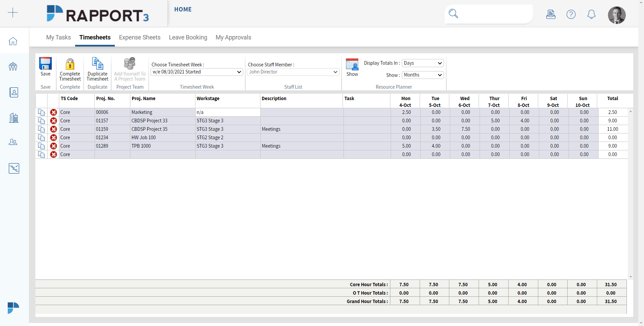Screen dimensions: 644x326
Task: Open the Choose Timesheet Week dropdown
Action: pos(196,72)
